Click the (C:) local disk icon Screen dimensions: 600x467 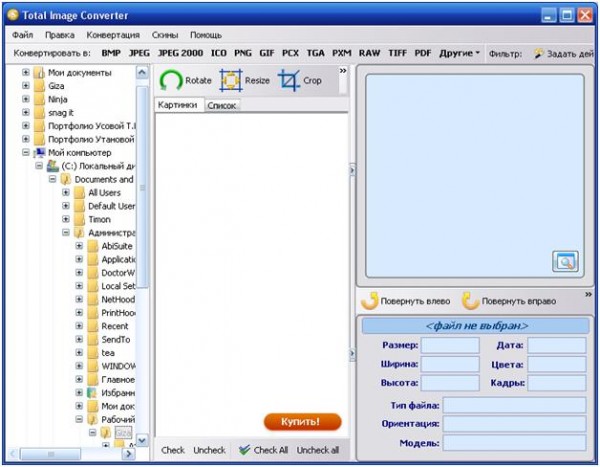(53, 166)
